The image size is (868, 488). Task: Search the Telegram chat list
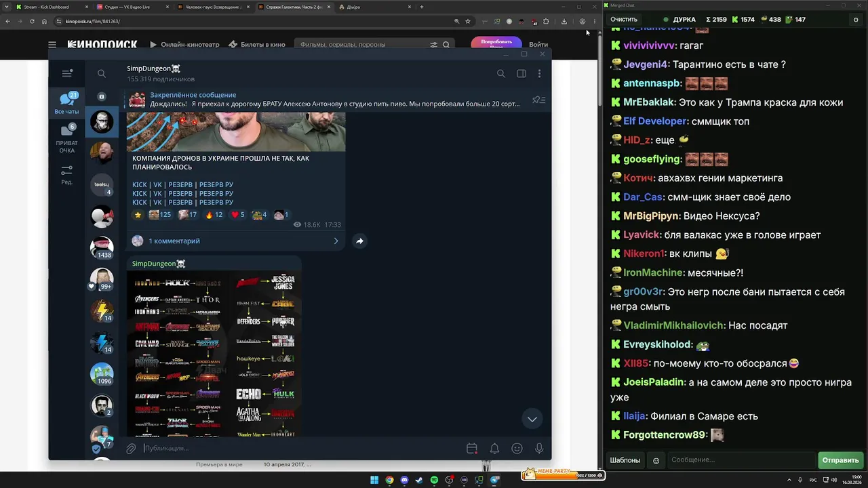(x=102, y=73)
